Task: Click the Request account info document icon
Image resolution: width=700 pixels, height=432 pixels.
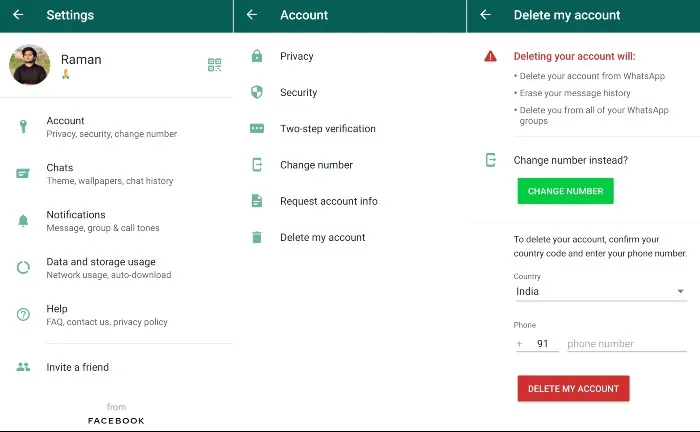Action: (257, 201)
